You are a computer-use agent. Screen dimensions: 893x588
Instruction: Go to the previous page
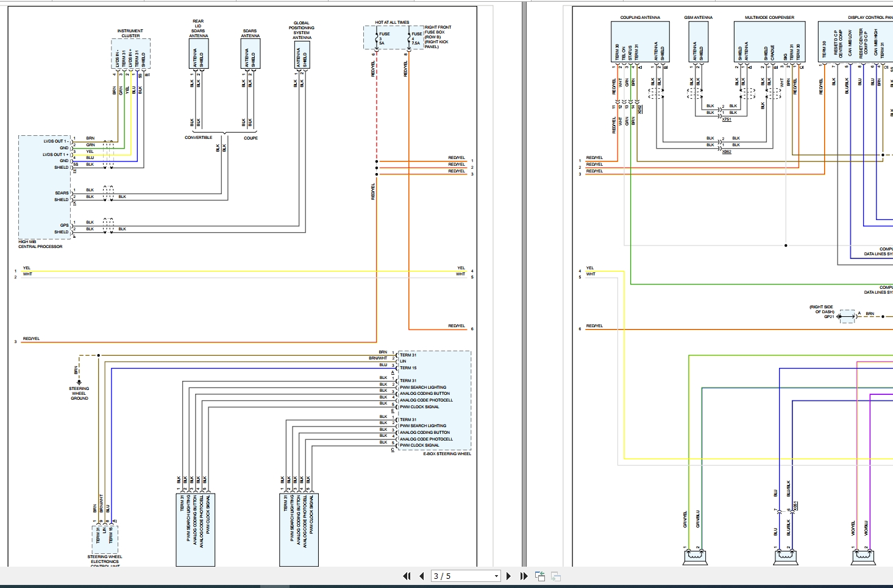[x=421, y=576]
